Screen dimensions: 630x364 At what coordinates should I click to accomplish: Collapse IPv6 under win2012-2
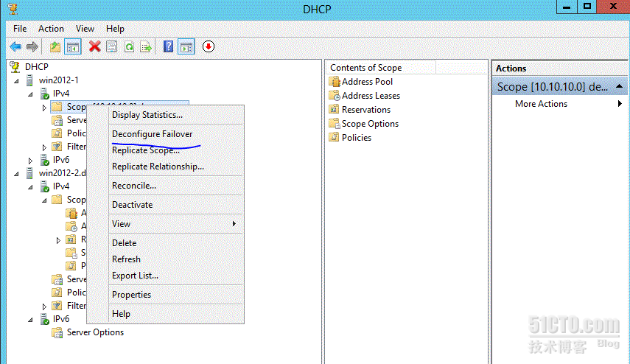coord(30,320)
